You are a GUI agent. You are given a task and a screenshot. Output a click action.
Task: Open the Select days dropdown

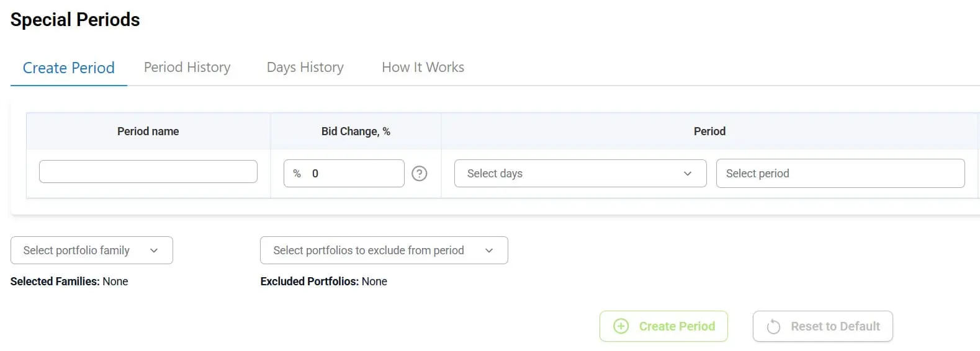pos(580,174)
